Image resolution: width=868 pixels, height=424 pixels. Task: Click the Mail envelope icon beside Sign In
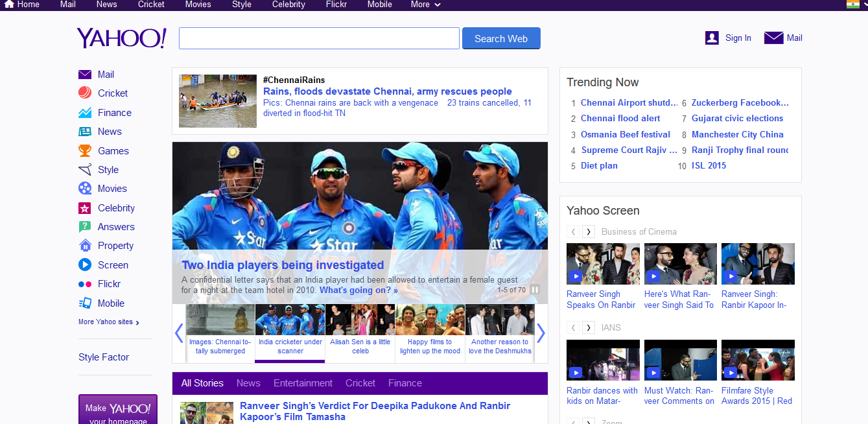click(773, 38)
